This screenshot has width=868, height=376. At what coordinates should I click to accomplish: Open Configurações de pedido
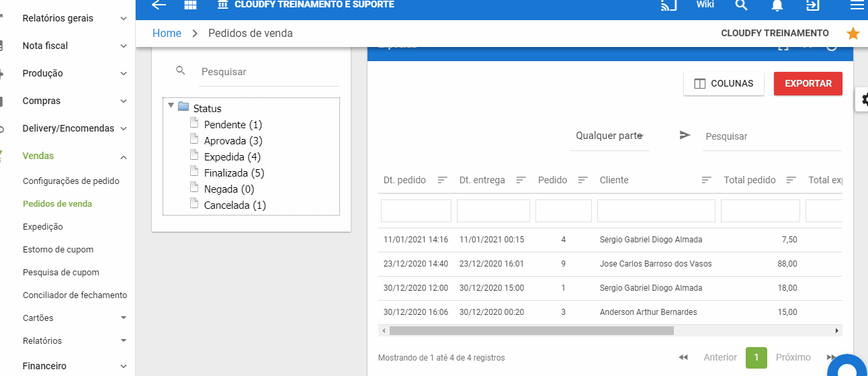tap(71, 181)
